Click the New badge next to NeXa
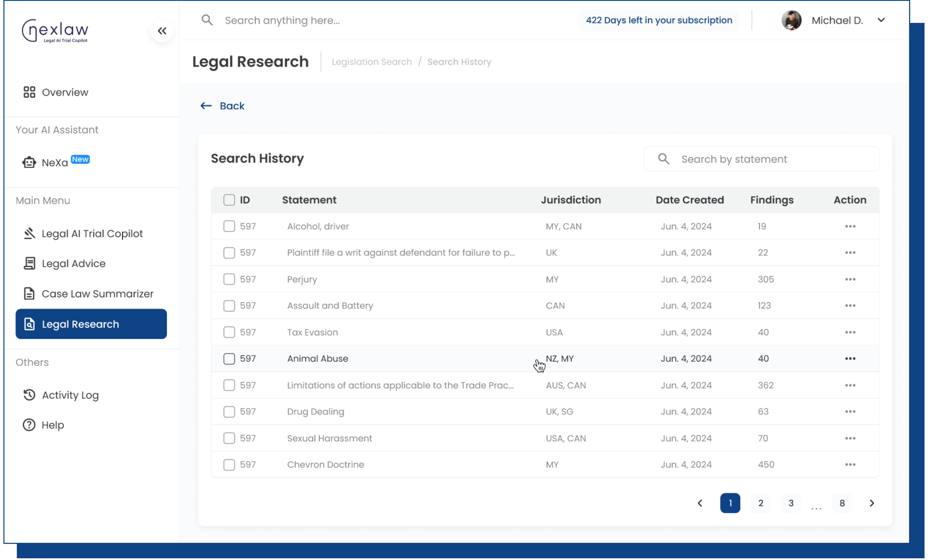 (x=80, y=159)
